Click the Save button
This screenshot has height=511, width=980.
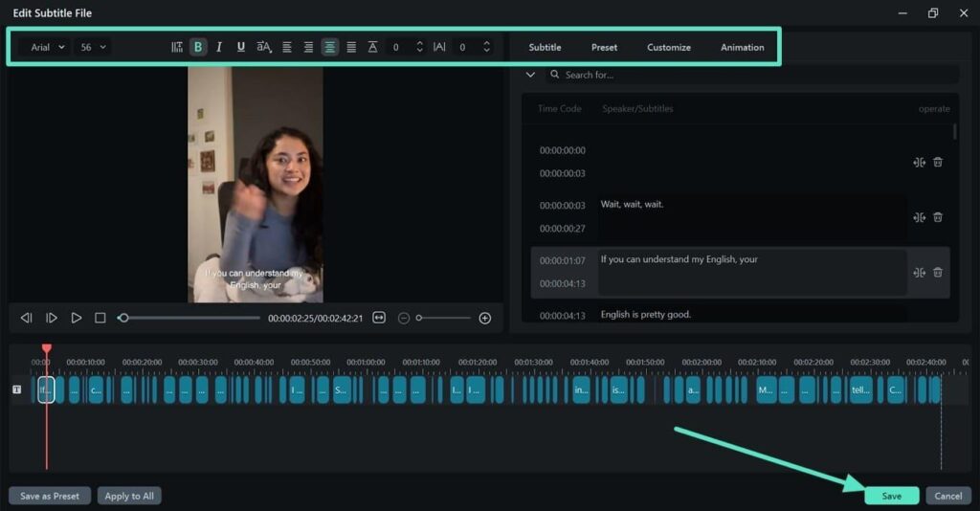[892, 496]
